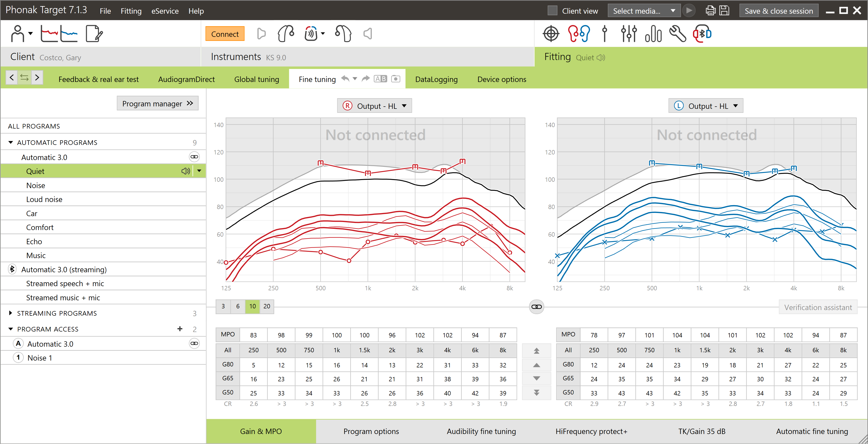Screen dimensions: 868x444
Task: Increase gain by large step double-up arrow
Action: (536, 351)
